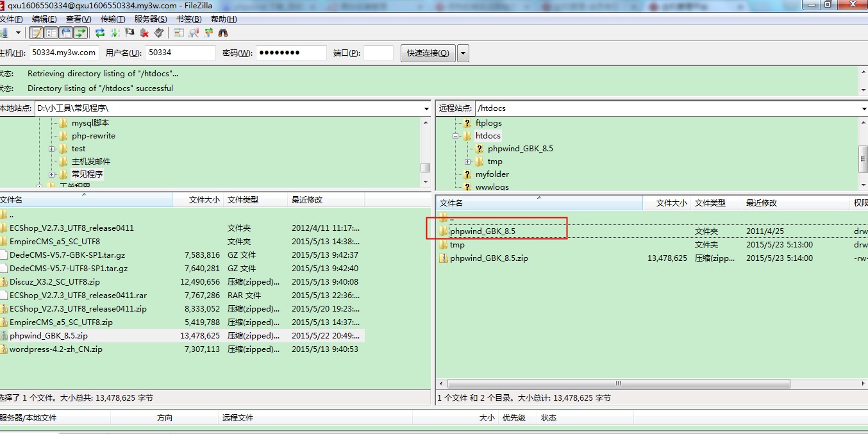Cancel the current operation flag icon

(x=129, y=33)
